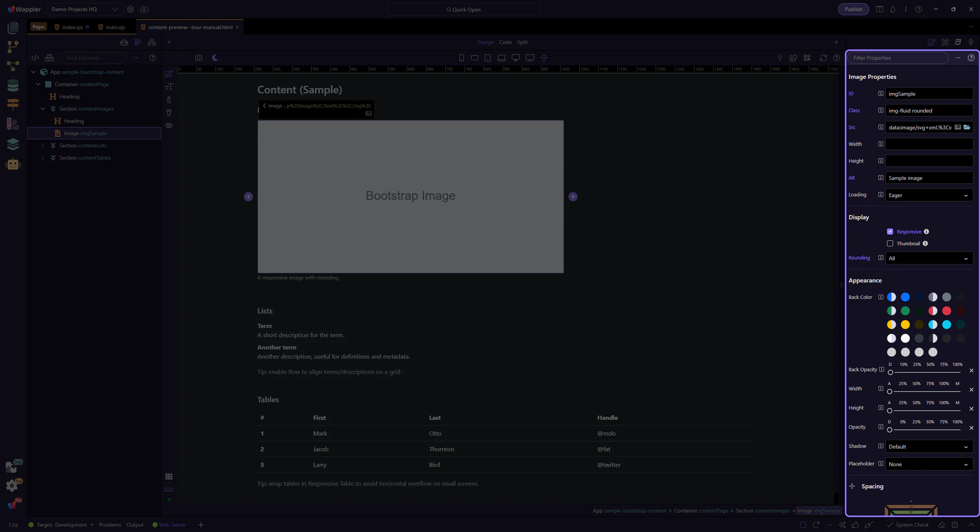Click the cloud deploy icon near project name
Screen dimensions: 980x532
[x=144, y=9]
